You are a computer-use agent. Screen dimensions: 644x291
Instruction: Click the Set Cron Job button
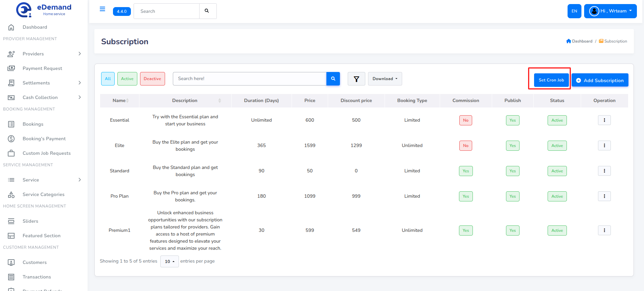[x=551, y=80]
